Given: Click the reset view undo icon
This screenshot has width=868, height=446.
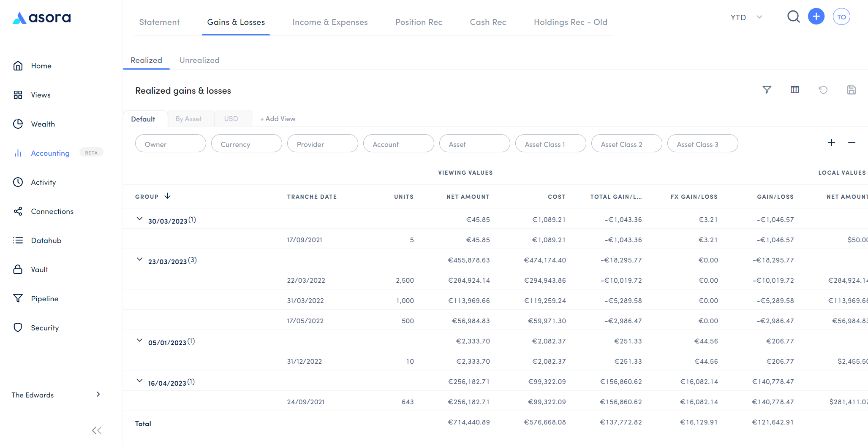Looking at the screenshot, I should click(x=823, y=90).
